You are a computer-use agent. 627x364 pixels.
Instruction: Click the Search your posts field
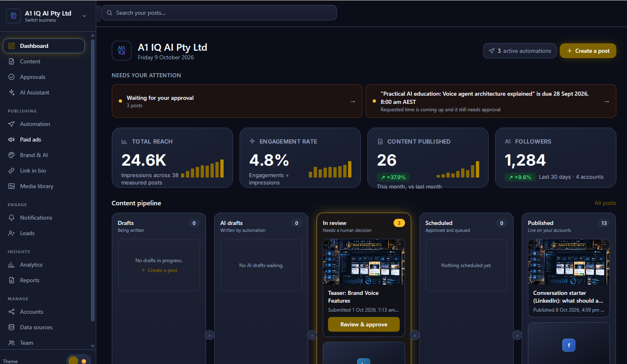coord(219,13)
